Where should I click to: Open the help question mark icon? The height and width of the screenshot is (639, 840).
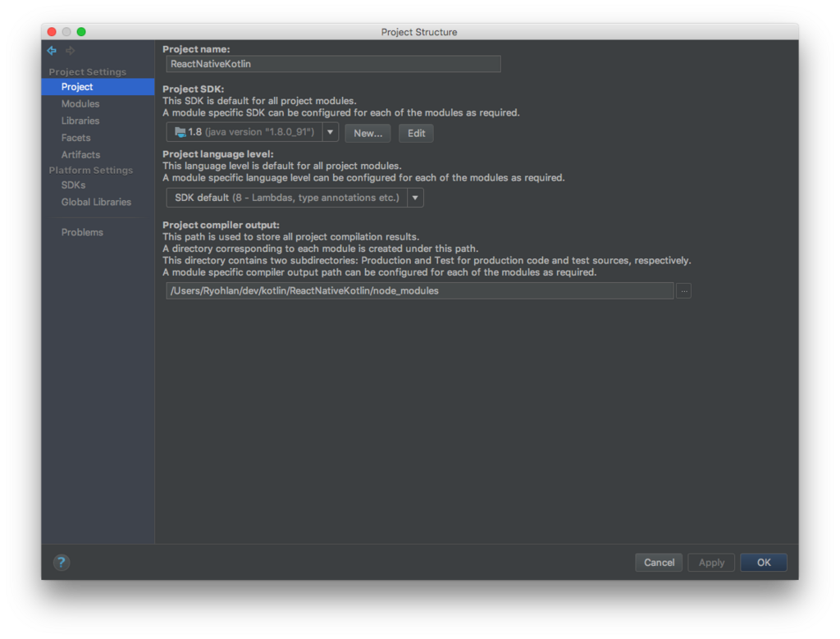[x=61, y=563]
